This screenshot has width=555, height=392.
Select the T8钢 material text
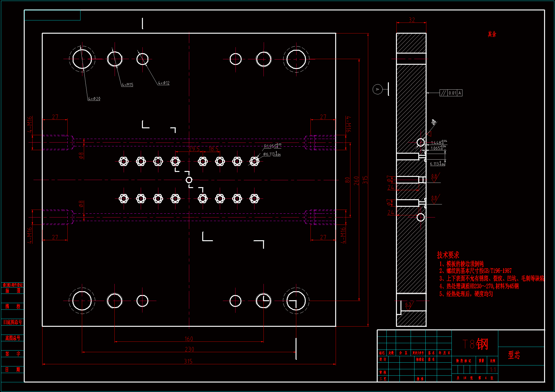pyautogui.click(x=475, y=344)
